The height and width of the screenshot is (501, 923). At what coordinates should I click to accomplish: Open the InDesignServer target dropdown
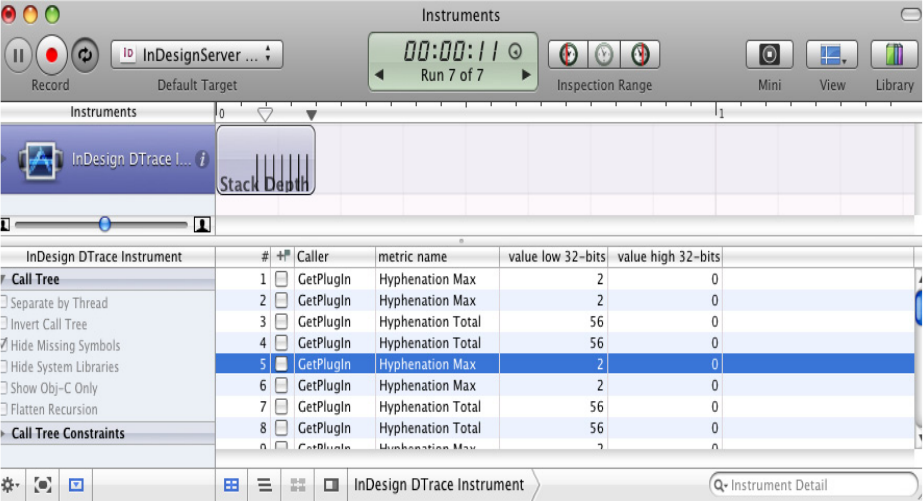(x=197, y=55)
